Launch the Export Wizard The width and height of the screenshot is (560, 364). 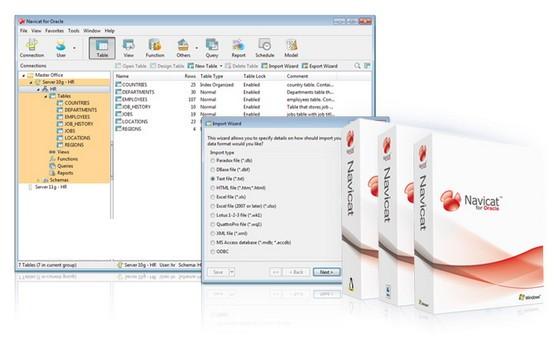coord(320,66)
